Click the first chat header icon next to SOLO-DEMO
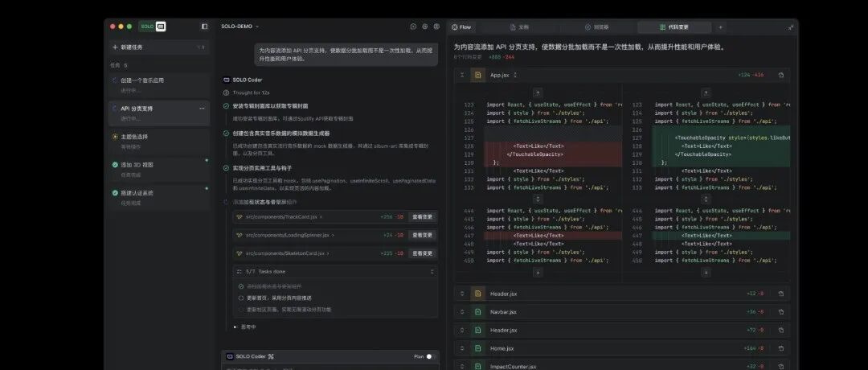This screenshot has height=370, width=868. (413, 26)
